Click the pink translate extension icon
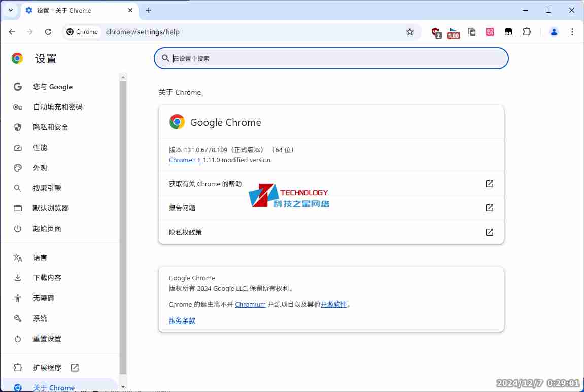Image resolution: width=584 pixels, height=392 pixels. click(490, 32)
